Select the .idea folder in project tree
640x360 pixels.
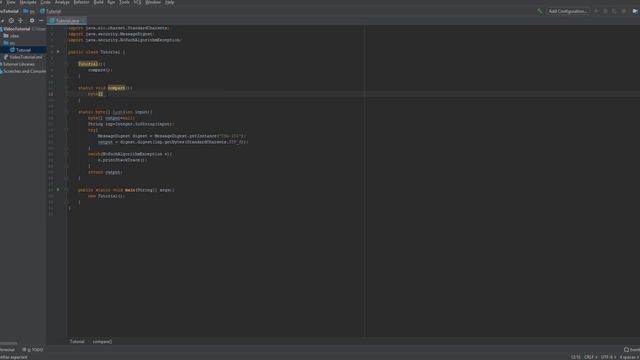(x=11, y=36)
